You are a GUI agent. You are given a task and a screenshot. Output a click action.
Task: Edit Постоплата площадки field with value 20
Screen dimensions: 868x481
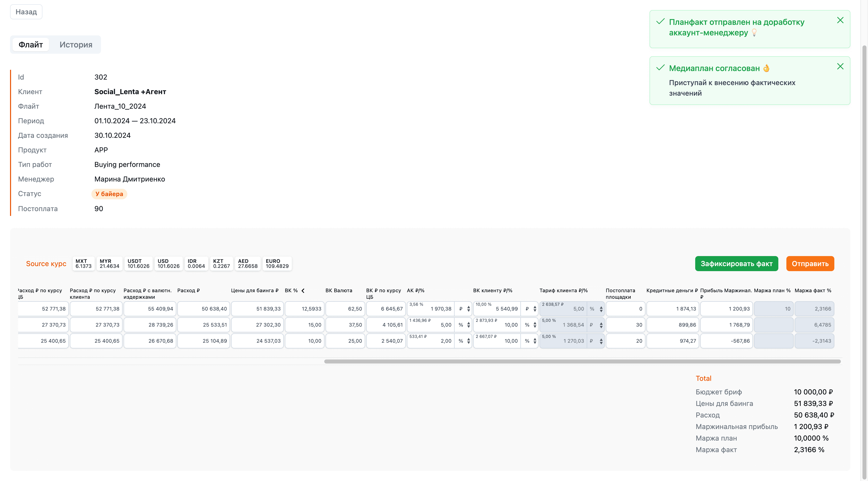tap(625, 341)
